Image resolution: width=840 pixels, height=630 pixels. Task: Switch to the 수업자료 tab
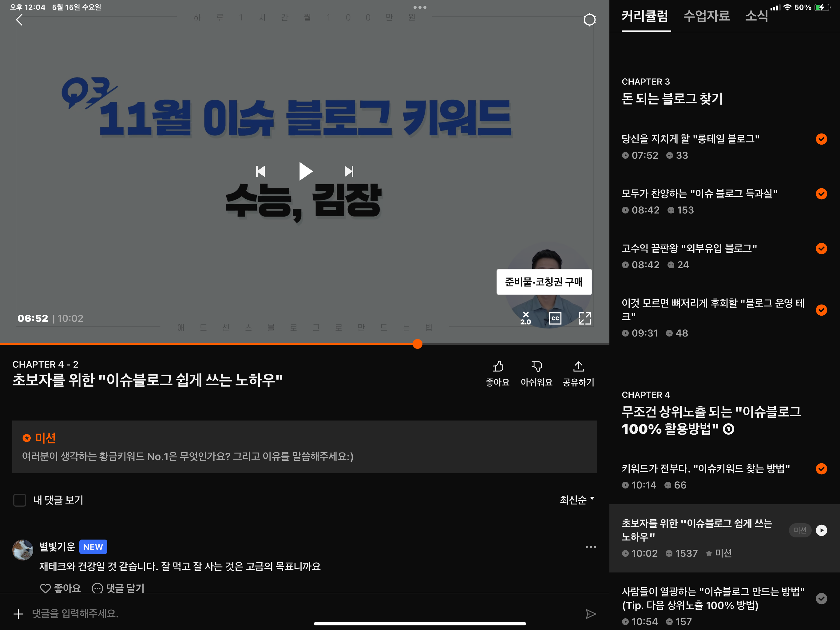coord(706,16)
